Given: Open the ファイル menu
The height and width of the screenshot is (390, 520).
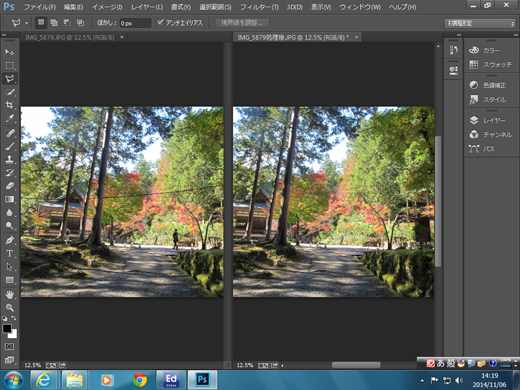Looking at the screenshot, I should tap(40, 7).
